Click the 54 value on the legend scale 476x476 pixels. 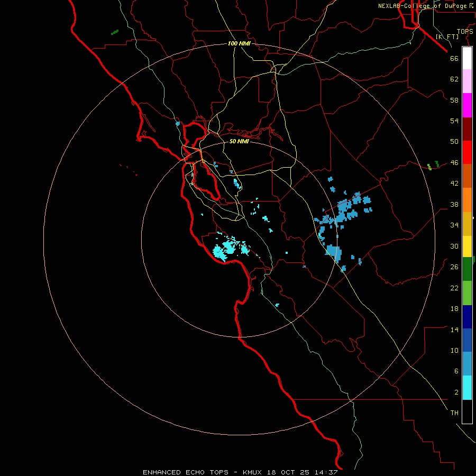coord(454,121)
